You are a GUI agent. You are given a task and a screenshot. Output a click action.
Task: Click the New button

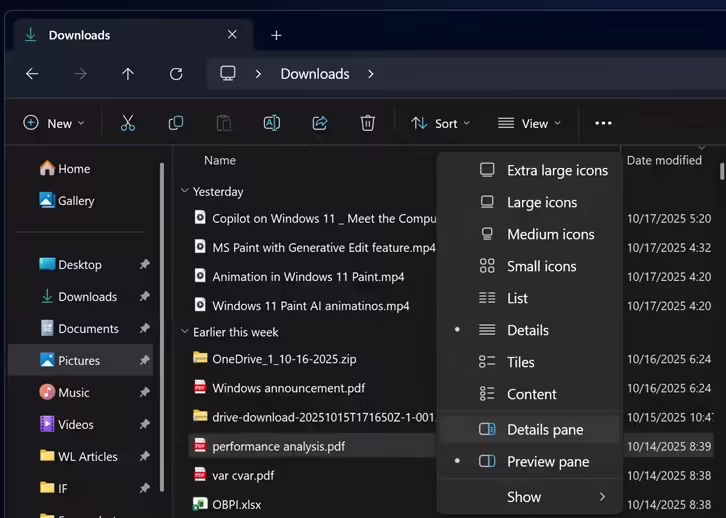tap(54, 123)
